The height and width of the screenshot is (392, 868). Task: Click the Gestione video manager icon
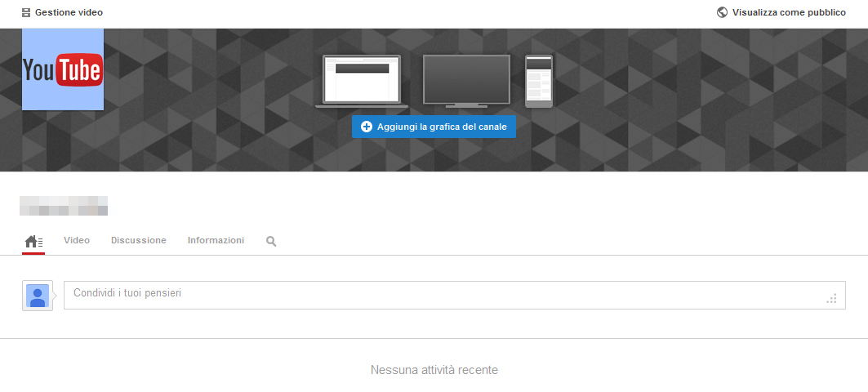click(x=26, y=13)
